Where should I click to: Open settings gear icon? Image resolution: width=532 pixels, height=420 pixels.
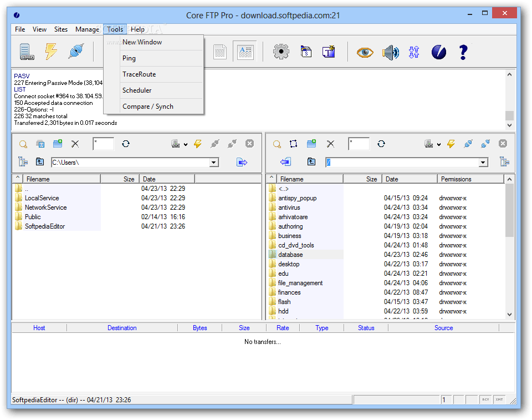(x=281, y=52)
